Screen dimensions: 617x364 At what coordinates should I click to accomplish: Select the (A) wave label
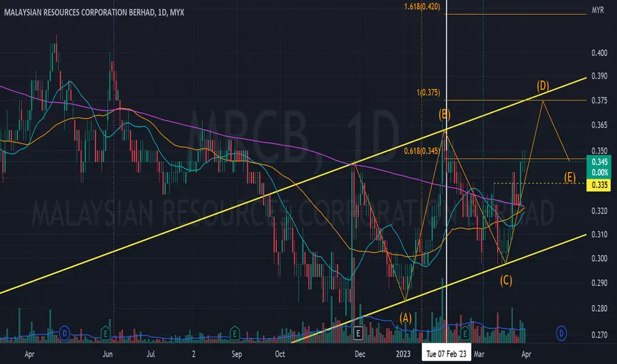tap(406, 318)
